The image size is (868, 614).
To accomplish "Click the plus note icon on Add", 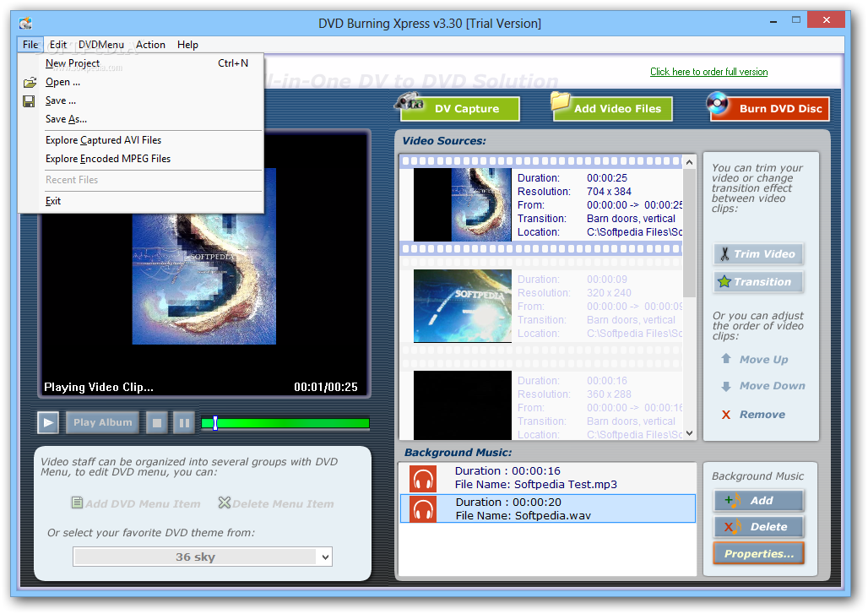I will pos(733,501).
